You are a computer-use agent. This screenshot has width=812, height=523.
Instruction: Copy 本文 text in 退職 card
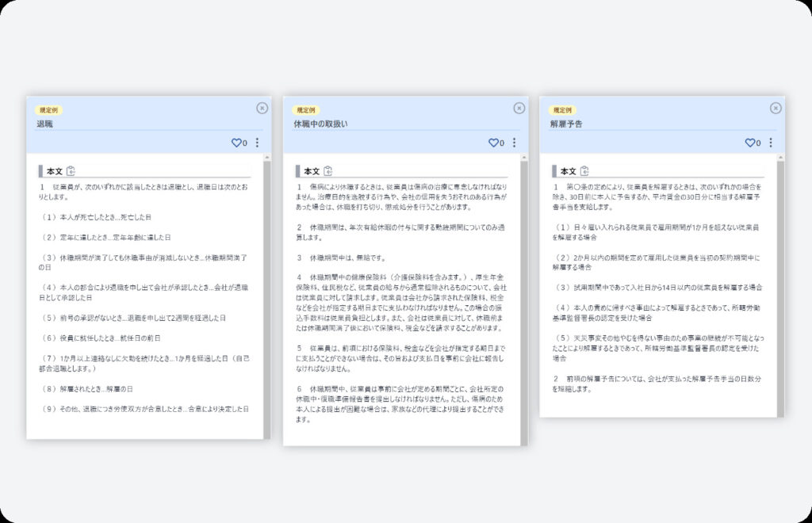71,170
